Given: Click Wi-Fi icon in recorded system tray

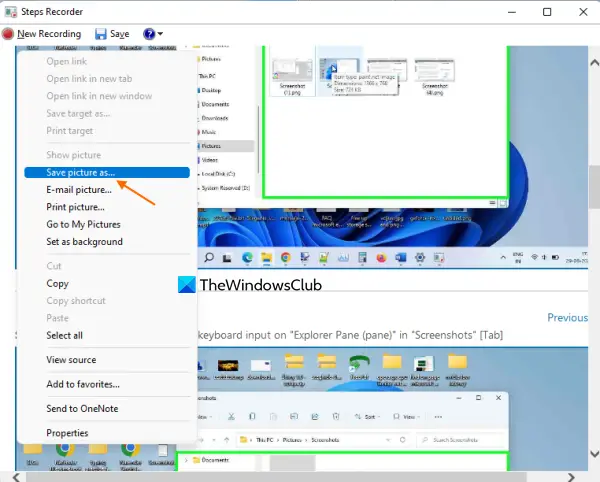Looking at the screenshot, I should pyautogui.click(x=535, y=257).
